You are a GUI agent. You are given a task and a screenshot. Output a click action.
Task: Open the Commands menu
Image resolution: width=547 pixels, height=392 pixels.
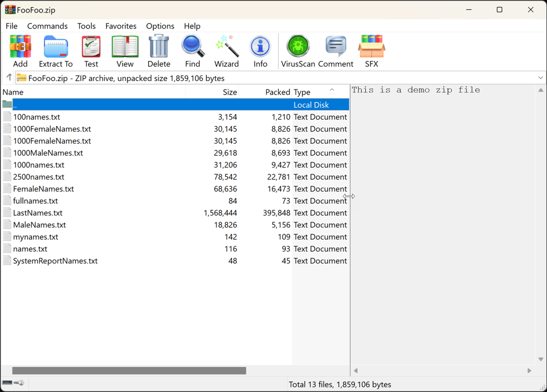pos(47,26)
